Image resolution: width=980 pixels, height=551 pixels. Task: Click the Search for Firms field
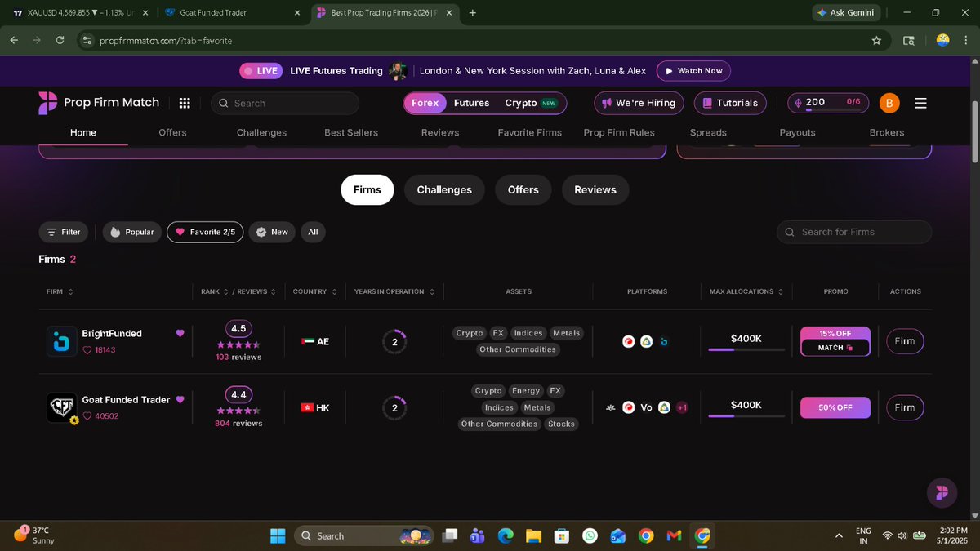tap(854, 232)
